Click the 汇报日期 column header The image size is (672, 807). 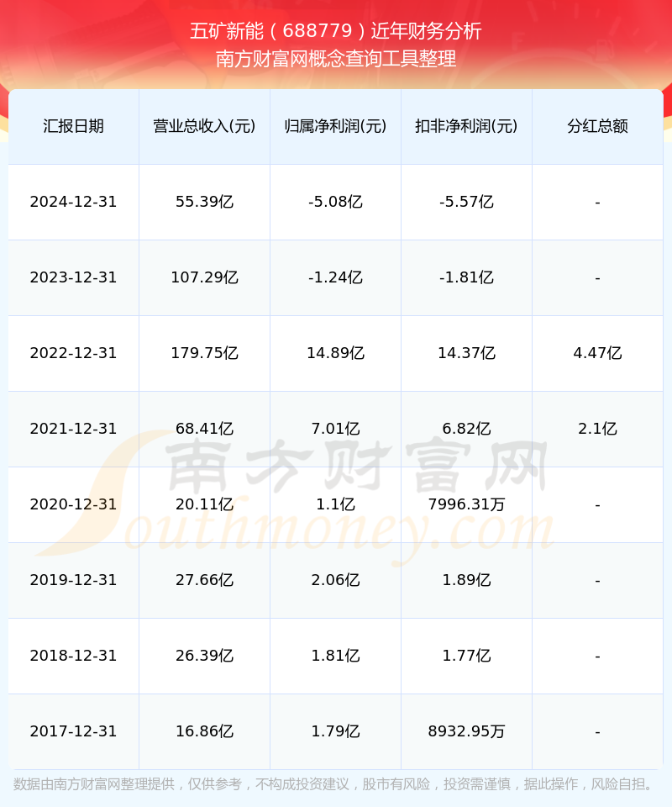click(74, 126)
